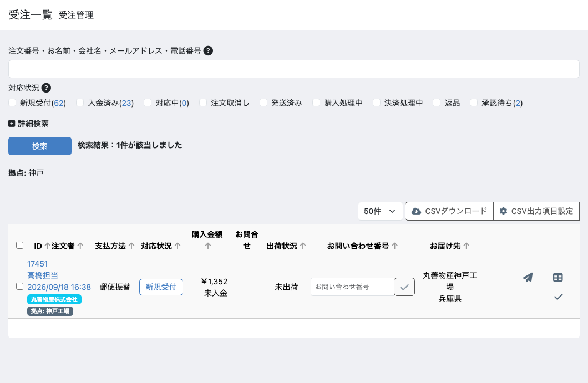This screenshot has height=383, width=588.
Task: Focus the お問い合わせ番号 input in the row
Action: (352, 287)
